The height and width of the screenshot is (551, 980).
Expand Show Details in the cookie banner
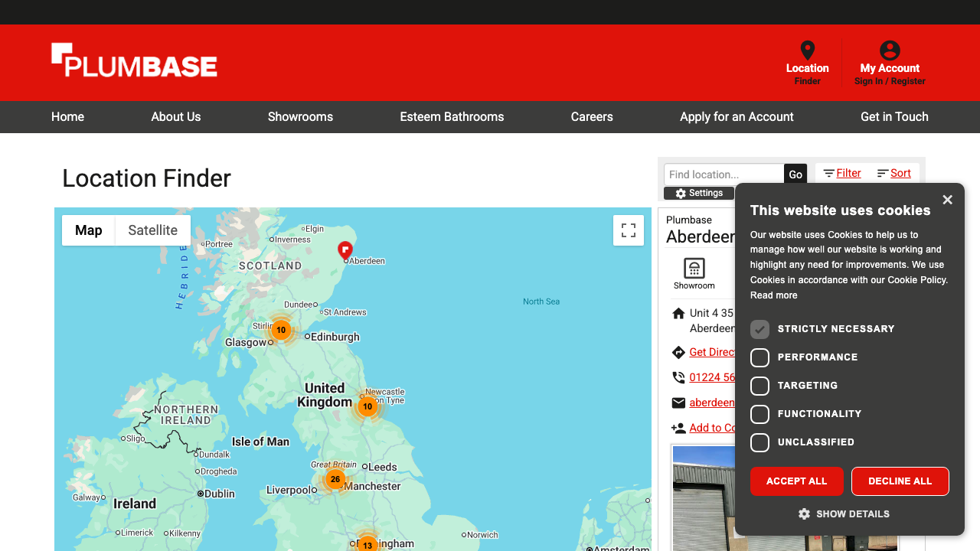point(844,514)
